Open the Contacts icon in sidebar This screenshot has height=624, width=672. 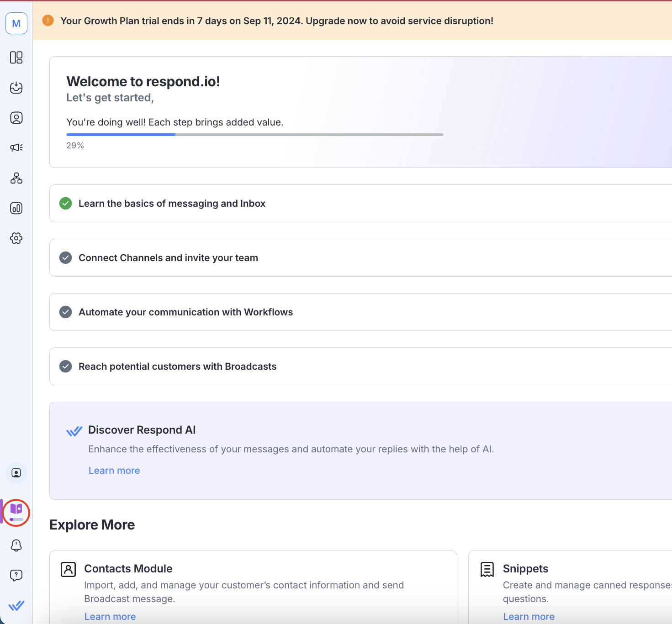[16, 118]
